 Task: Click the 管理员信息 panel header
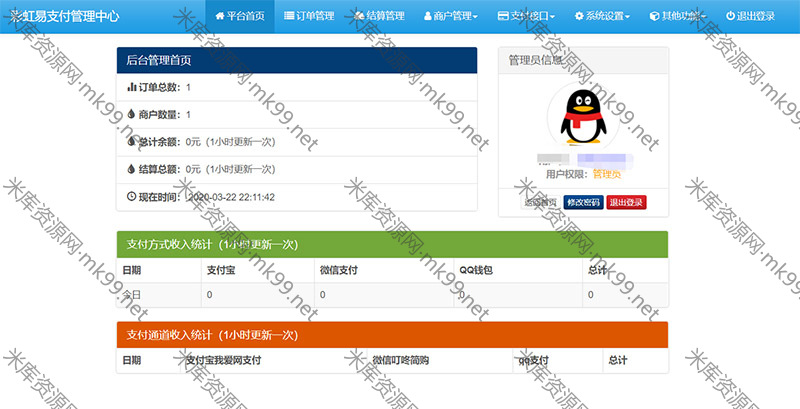(583, 61)
